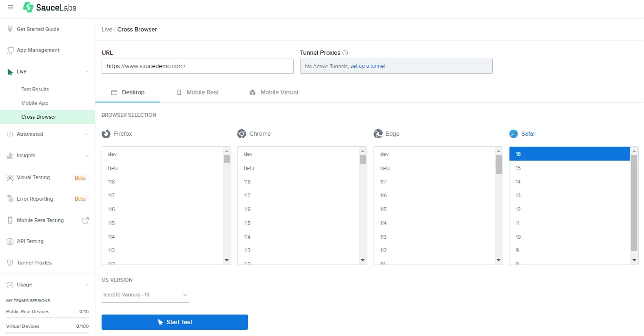Open the Visual Testing beta section
Viewport: 644px width, 336px height.
click(x=32, y=177)
